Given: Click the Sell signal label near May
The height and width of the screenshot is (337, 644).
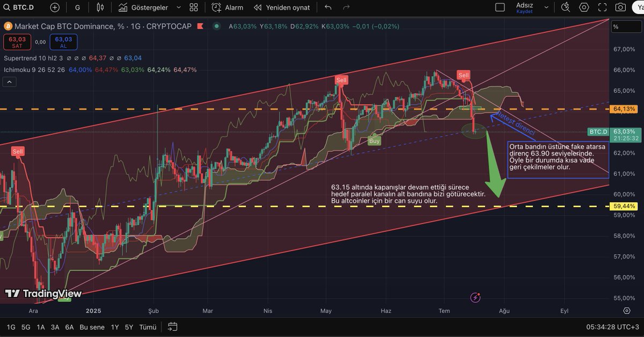Looking at the screenshot, I should (x=341, y=80).
